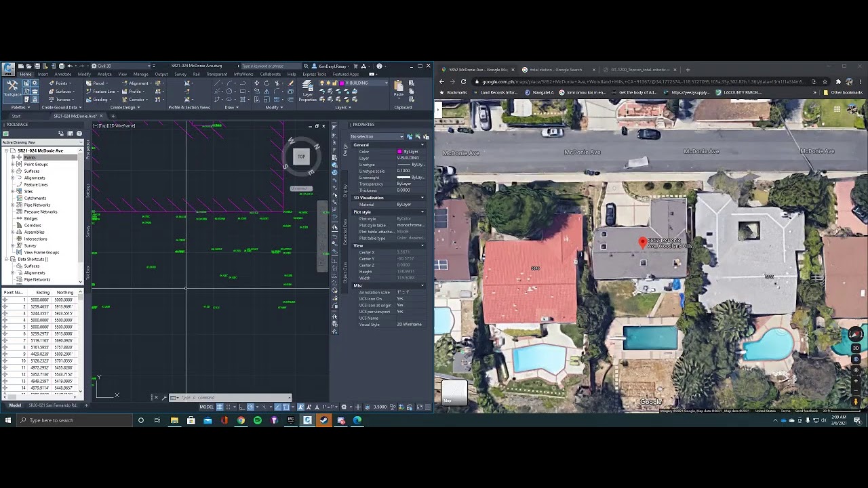868x488 pixels.
Task: Switch to the total station Google Search tab
Action: click(555, 70)
